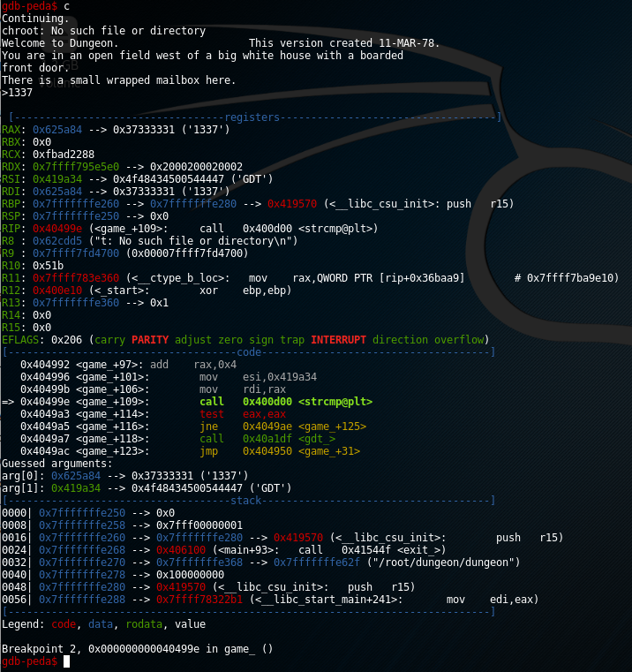Click the jmp 0x404950 <game_+31> instruction
The width and height of the screenshot is (632, 672).
[280, 451]
